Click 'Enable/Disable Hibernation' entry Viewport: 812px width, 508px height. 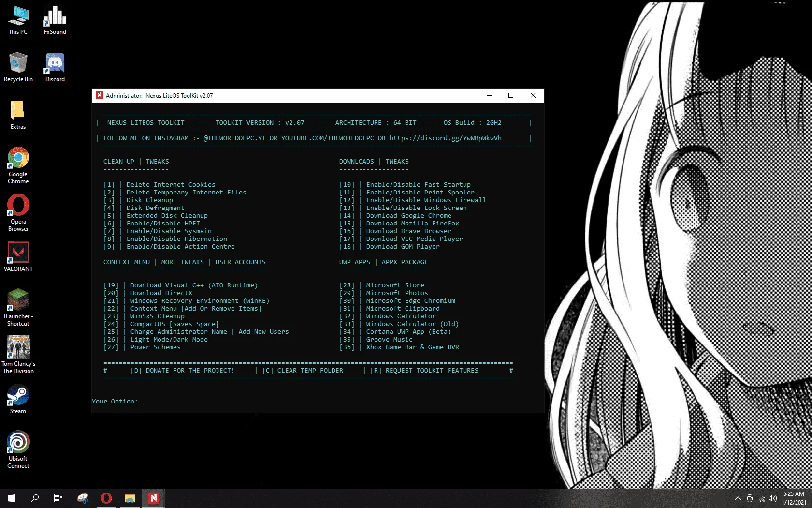176,239
